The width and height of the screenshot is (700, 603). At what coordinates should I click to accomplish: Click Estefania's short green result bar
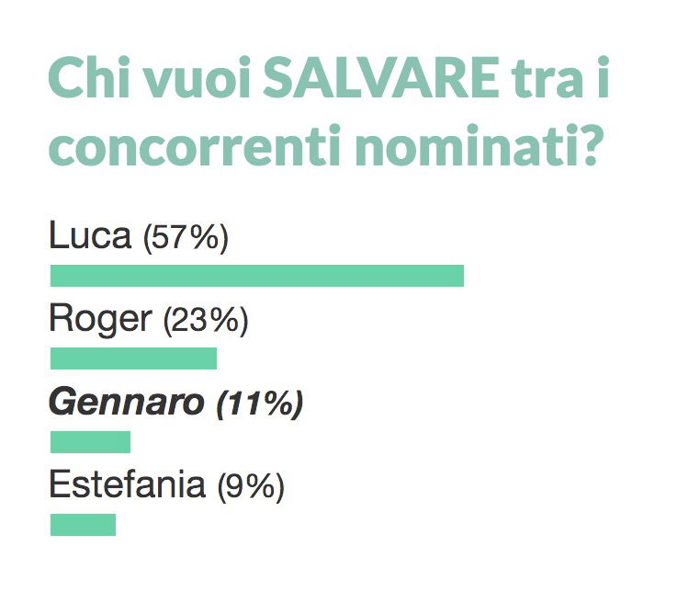pyautogui.click(x=83, y=525)
